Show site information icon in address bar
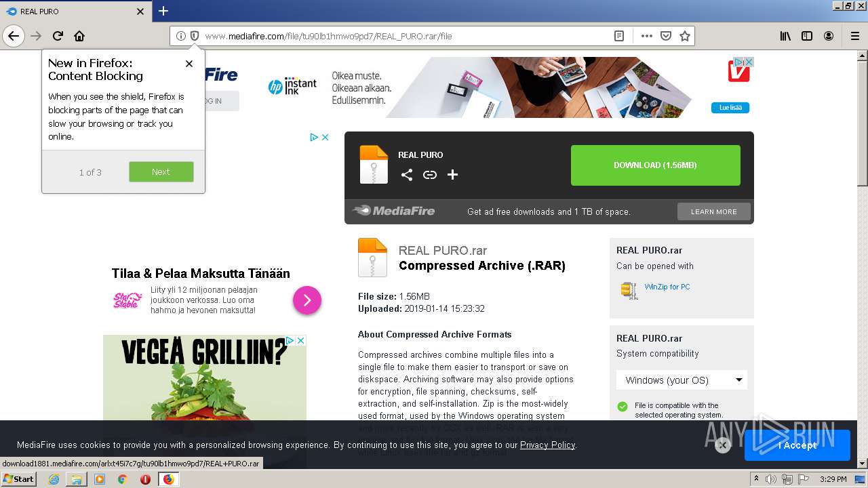 (180, 36)
